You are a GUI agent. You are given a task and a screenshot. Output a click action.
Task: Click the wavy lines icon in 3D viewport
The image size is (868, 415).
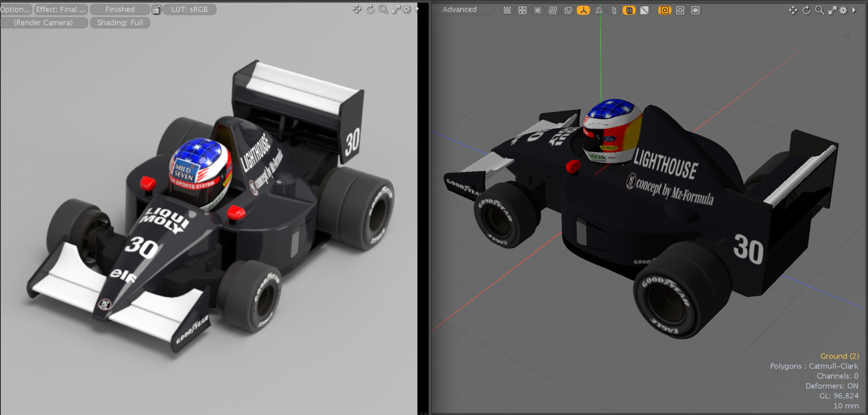(553, 10)
